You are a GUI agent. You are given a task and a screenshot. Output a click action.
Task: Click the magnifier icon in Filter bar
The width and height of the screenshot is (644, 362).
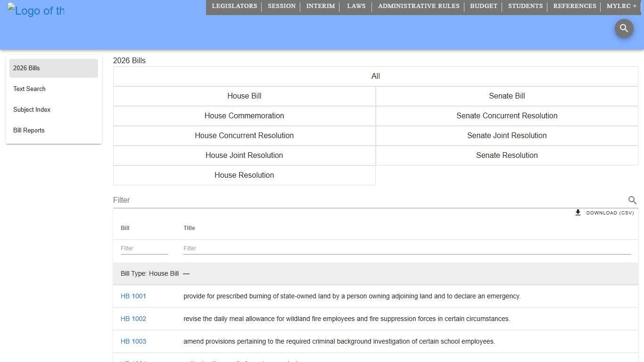pyautogui.click(x=632, y=200)
